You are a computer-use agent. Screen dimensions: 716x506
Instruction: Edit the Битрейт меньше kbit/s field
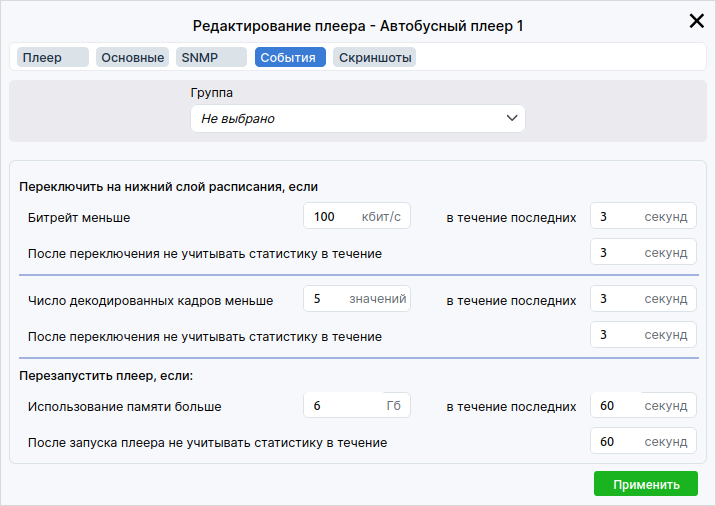click(x=357, y=216)
